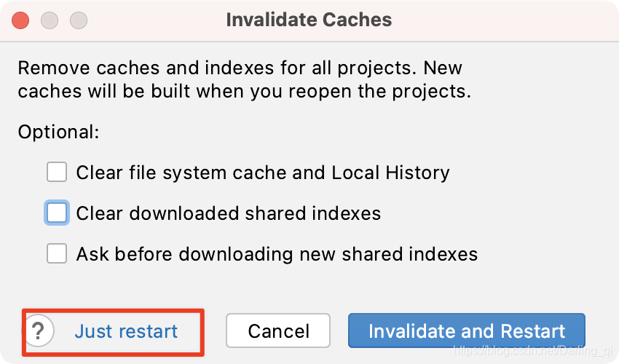The height and width of the screenshot is (364, 619).
Task: Click the Invalidate Caches title bar text
Action: [x=309, y=20]
